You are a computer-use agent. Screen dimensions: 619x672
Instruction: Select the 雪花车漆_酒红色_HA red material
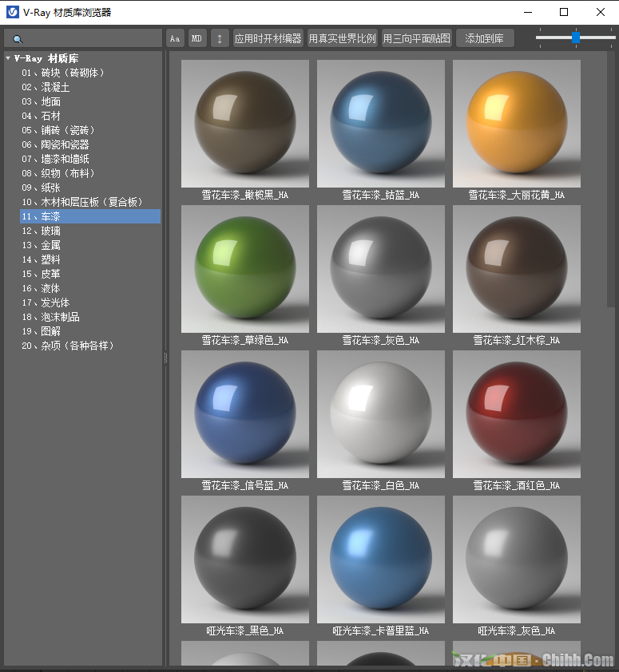516,414
